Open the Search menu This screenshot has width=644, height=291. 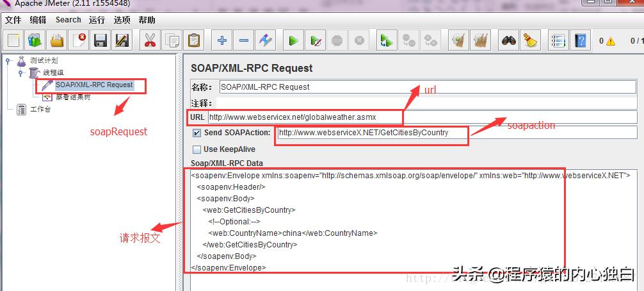coord(68,20)
